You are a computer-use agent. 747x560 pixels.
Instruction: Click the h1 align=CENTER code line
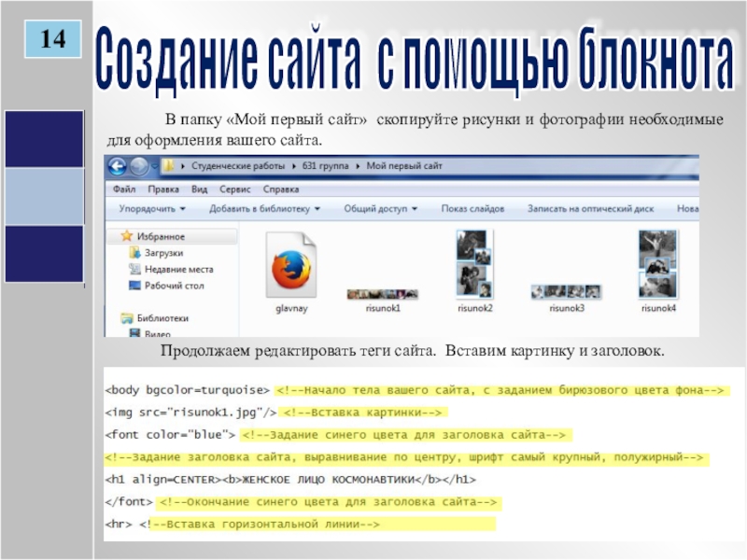pos(290,480)
